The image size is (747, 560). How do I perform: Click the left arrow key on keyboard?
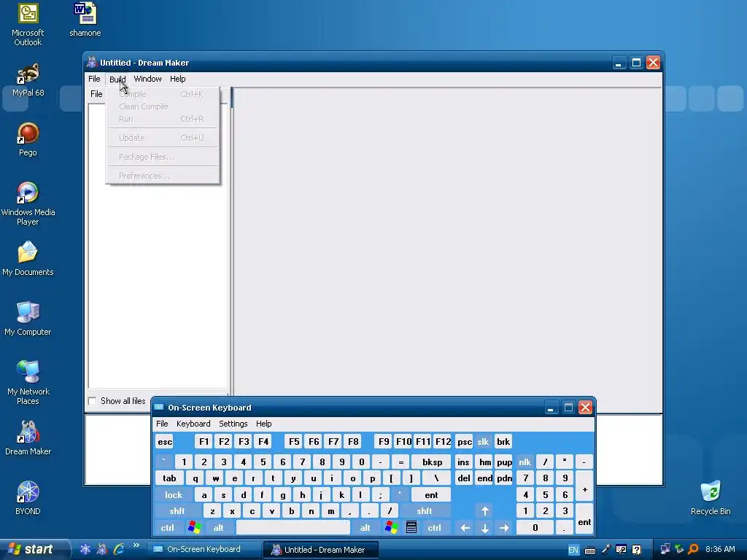pyautogui.click(x=465, y=528)
